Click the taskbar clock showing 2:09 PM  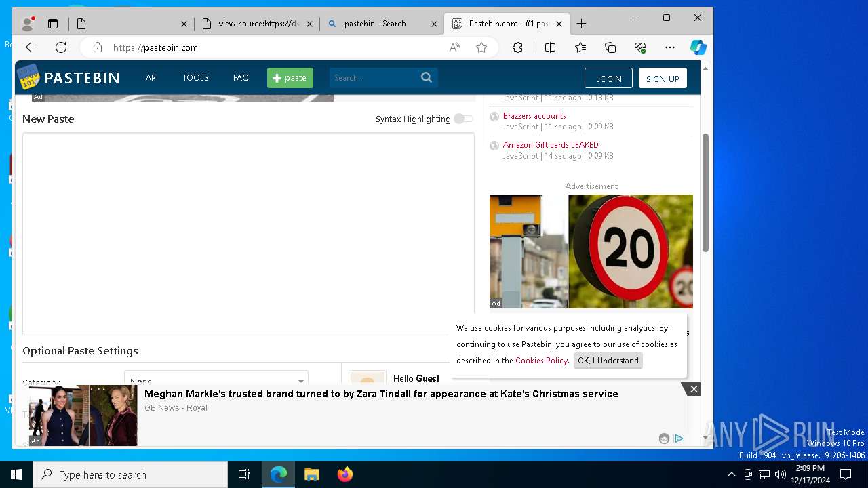click(810, 474)
